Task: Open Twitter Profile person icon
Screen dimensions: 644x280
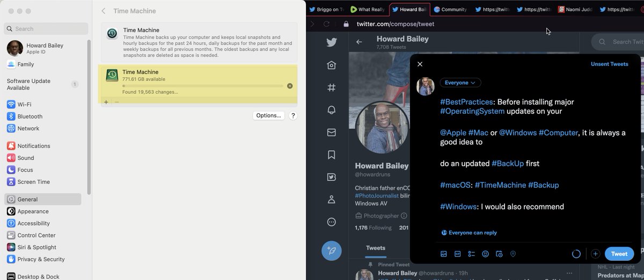Action: point(332,200)
